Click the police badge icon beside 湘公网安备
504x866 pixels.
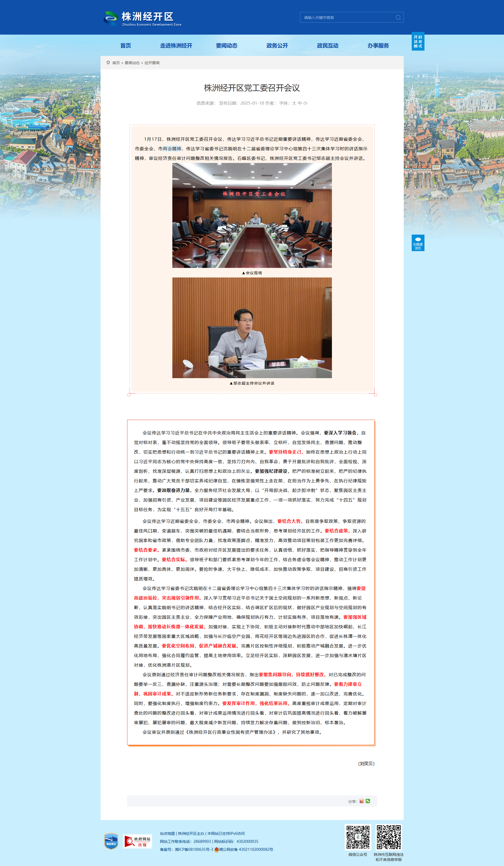(217, 849)
